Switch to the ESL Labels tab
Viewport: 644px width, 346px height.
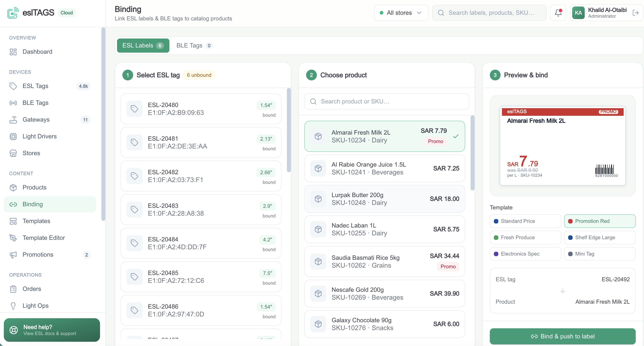(x=143, y=45)
